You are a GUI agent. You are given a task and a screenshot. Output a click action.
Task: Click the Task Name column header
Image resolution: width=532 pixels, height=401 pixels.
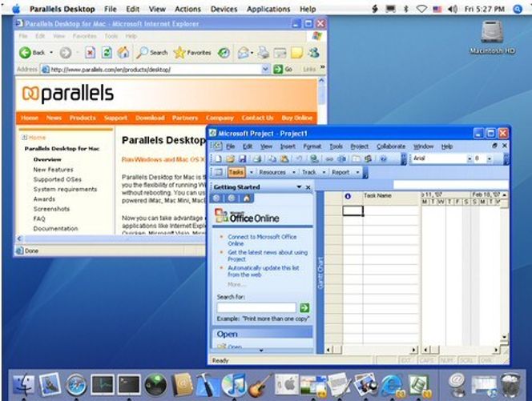(x=391, y=198)
